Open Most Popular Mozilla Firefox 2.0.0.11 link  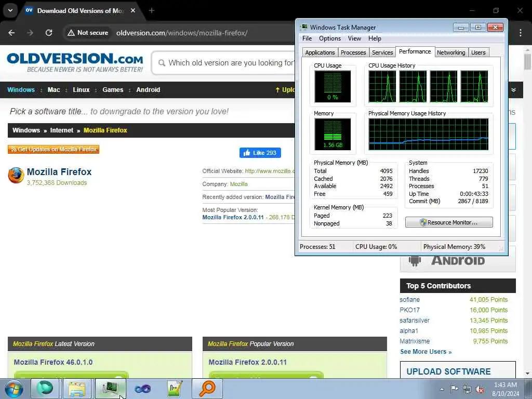point(233,218)
